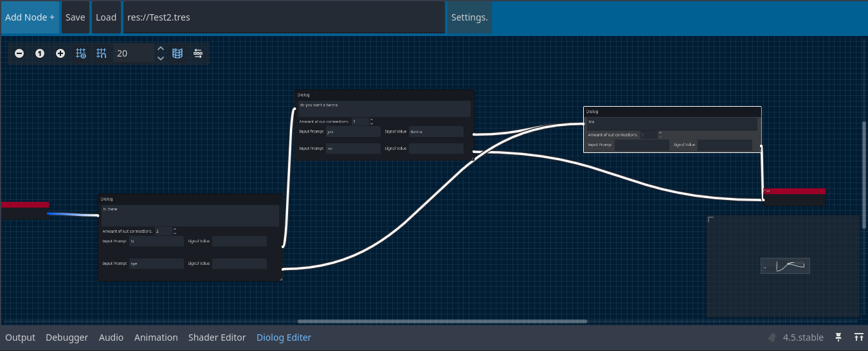Screen dimensions: 868x351
Task: Open the Add Node + menu
Action: [30, 17]
